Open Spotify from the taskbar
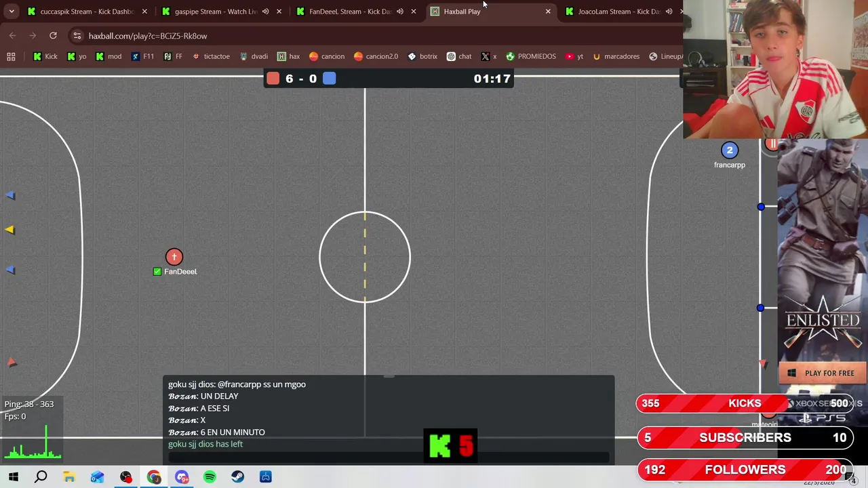The height and width of the screenshot is (488, 868). pyautogui.click(x=210, y=477)
